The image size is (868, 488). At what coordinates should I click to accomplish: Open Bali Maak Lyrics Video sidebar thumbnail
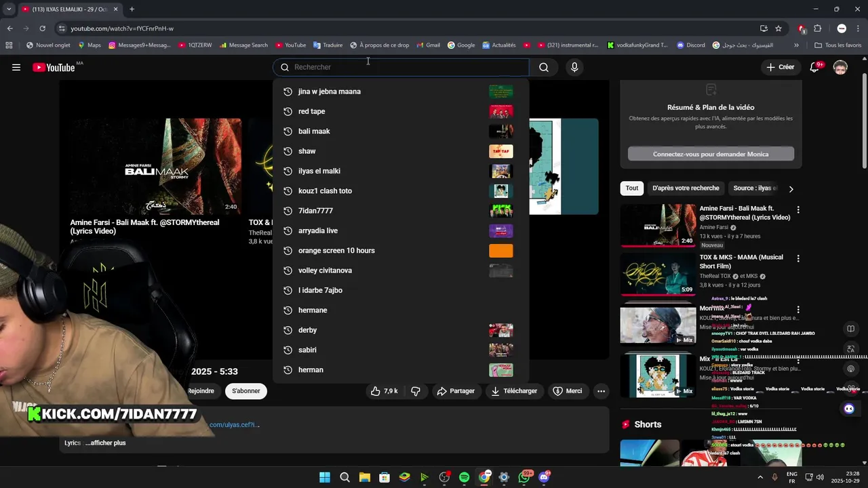(658, 226)
